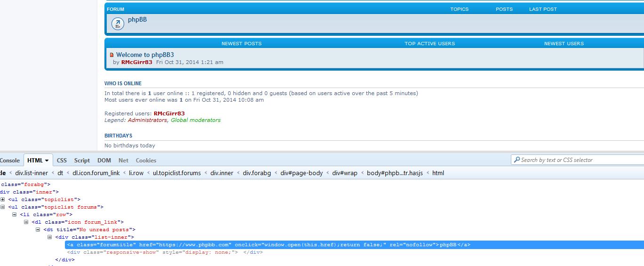The height and width of the screenshot is (266, 644).
Task: Select body#phpb...tr.hasjs in the breadcrumb path
Action: pyautogui.click(x=395, y=173)
